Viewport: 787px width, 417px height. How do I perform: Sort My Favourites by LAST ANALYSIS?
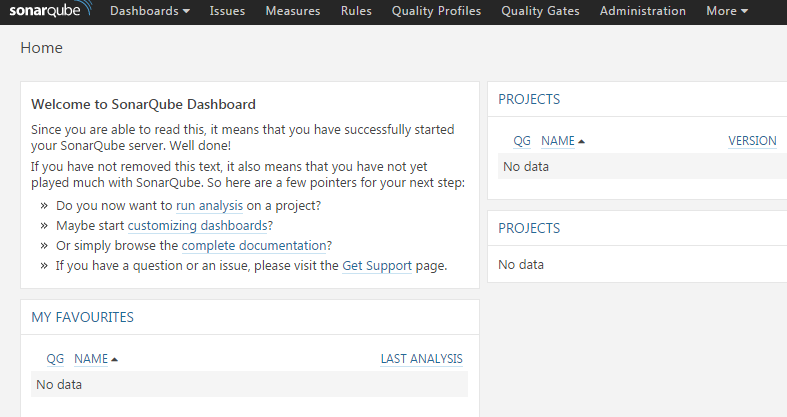(x=422, y=359)
